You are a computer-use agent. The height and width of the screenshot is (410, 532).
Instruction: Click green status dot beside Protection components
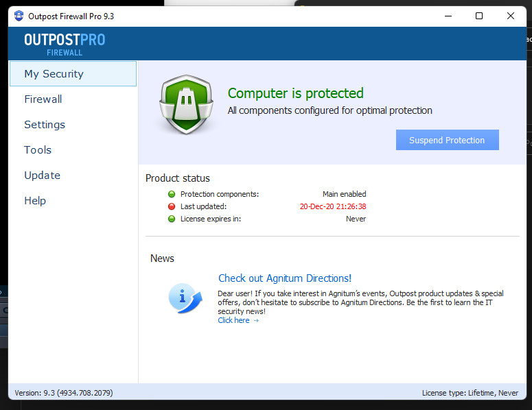click(x=172, y=194)
